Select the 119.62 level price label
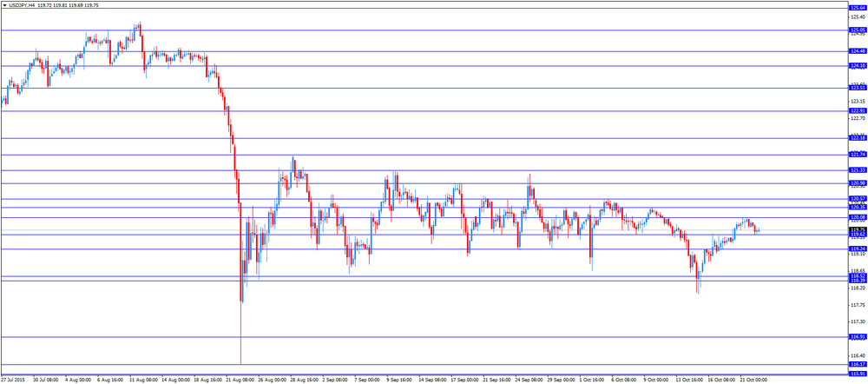The image size is (868, 384). tap(858, 235)
